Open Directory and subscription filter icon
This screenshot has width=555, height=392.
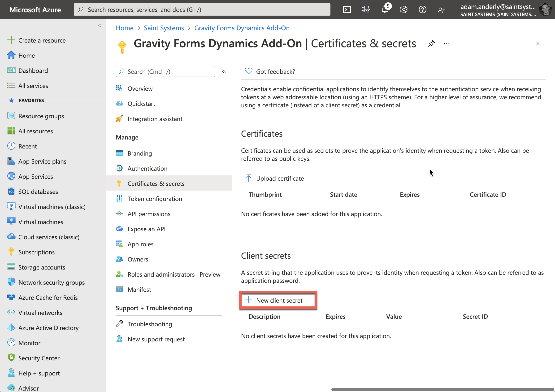(x=366, y=10)
